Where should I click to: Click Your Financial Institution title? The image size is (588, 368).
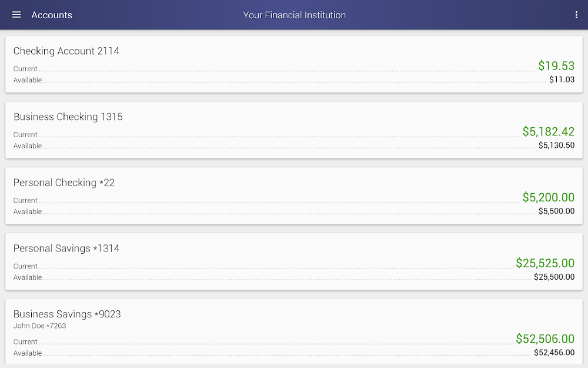(294, 15)
